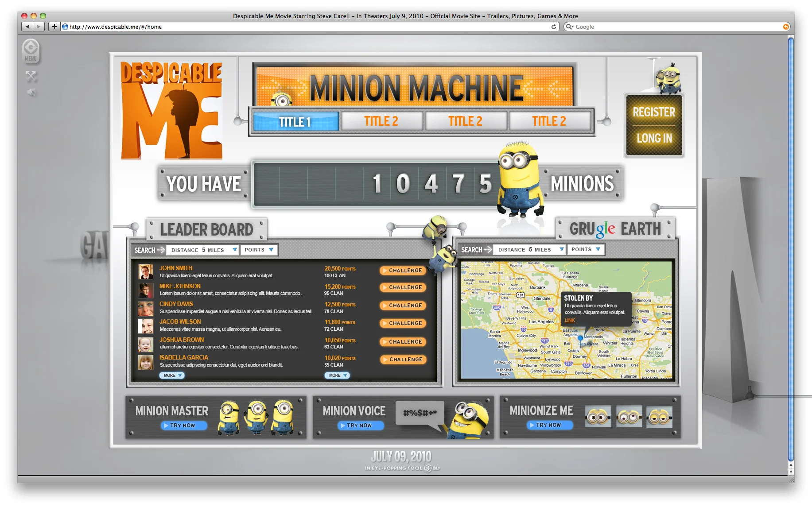Click the Leader Board search label

tap(145, 250)
